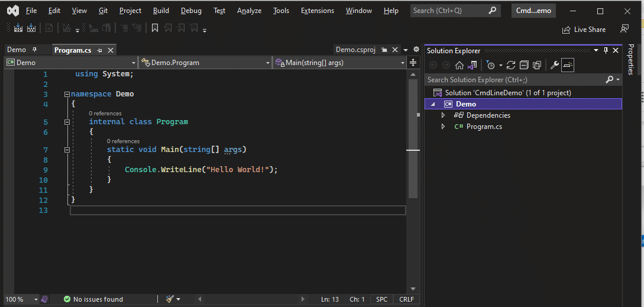Click Sync with Active Document icon

click(511, 65)
